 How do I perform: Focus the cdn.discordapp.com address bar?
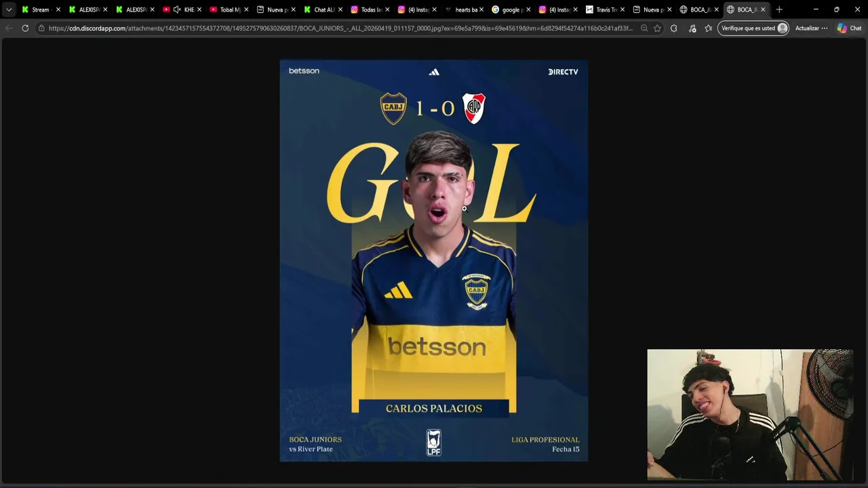[x=339, y=28]
